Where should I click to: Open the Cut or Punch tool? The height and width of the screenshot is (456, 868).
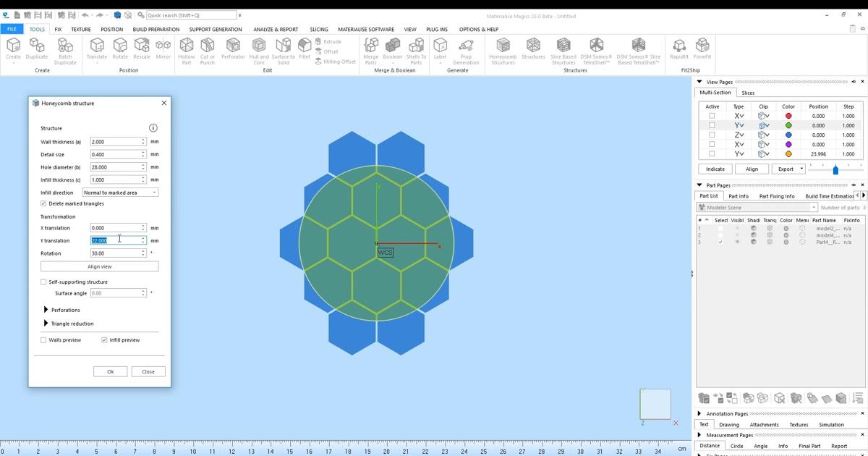(208, 49)
